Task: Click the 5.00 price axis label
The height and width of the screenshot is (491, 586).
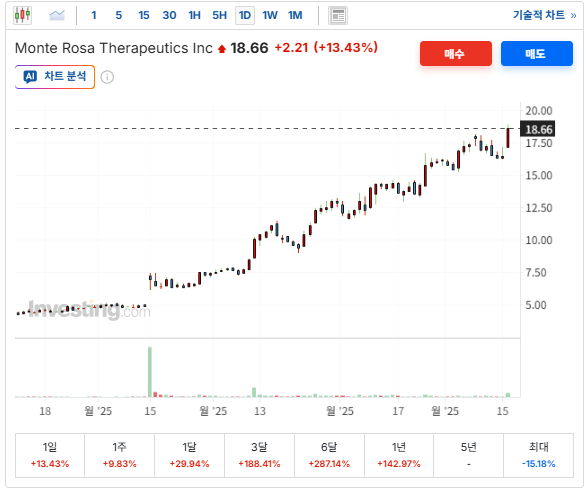Action: click(x=536, y=305)
